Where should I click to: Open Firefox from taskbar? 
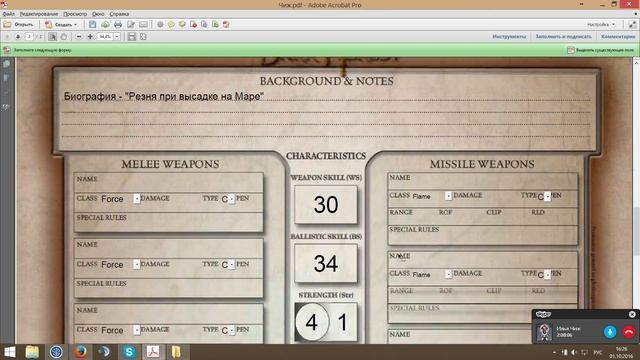80,352
